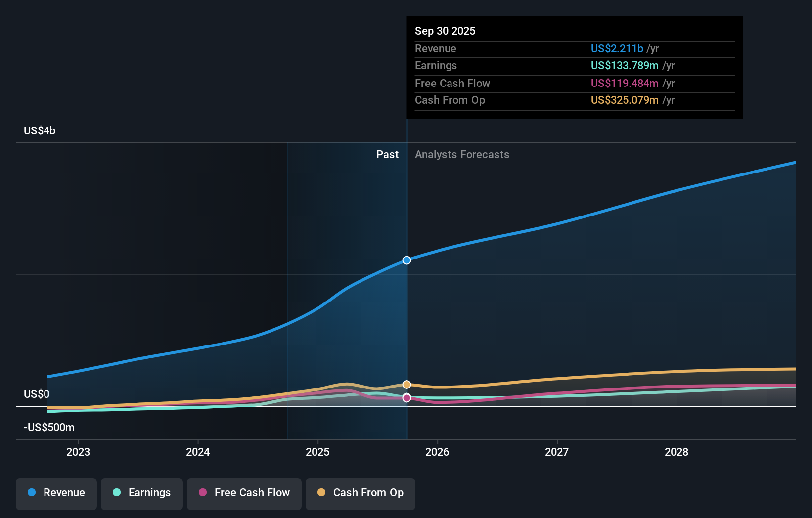Click the 2028 x-axis label
812x518 pixels.
677,452
